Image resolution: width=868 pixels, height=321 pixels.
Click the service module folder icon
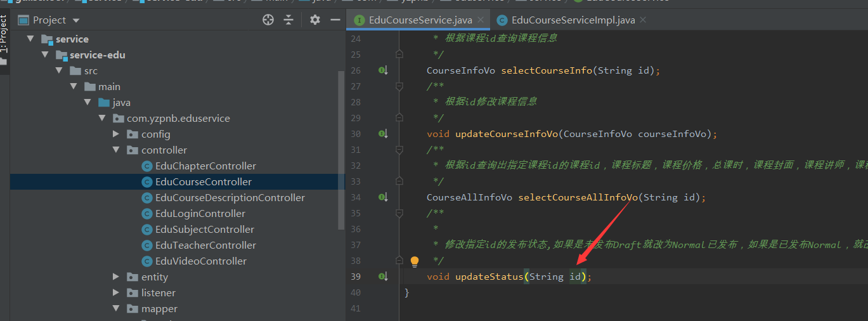pos(47,39)
